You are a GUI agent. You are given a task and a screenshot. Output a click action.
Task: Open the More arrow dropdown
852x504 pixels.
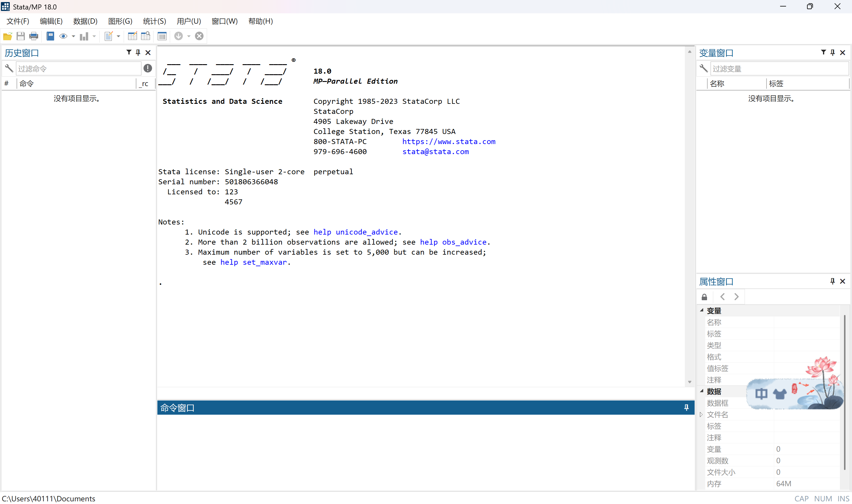189,36
